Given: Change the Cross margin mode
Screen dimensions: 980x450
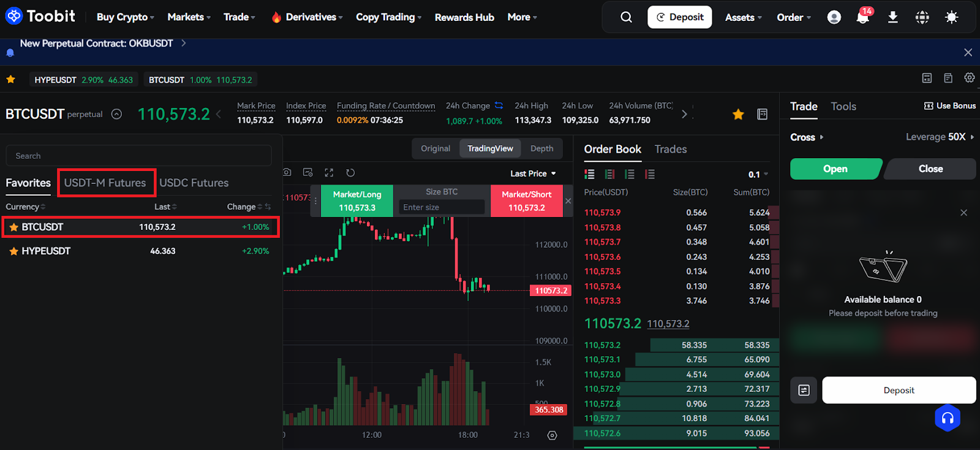Looking at the screenshot, I should [807, 137].
